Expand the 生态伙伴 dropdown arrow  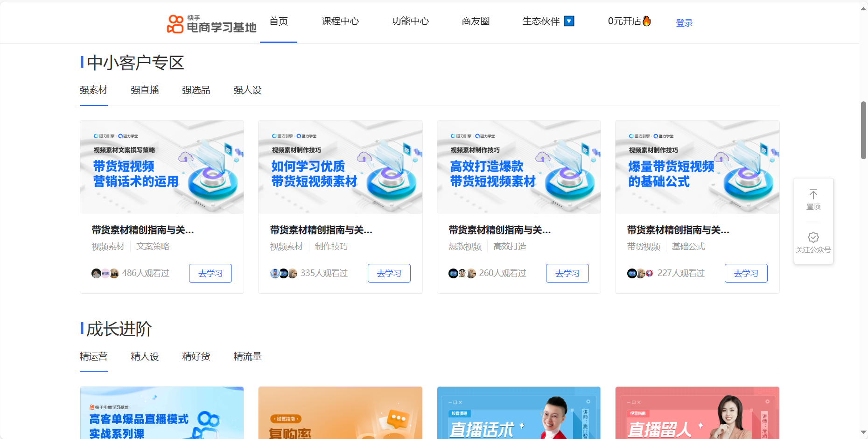click(569, 21)
